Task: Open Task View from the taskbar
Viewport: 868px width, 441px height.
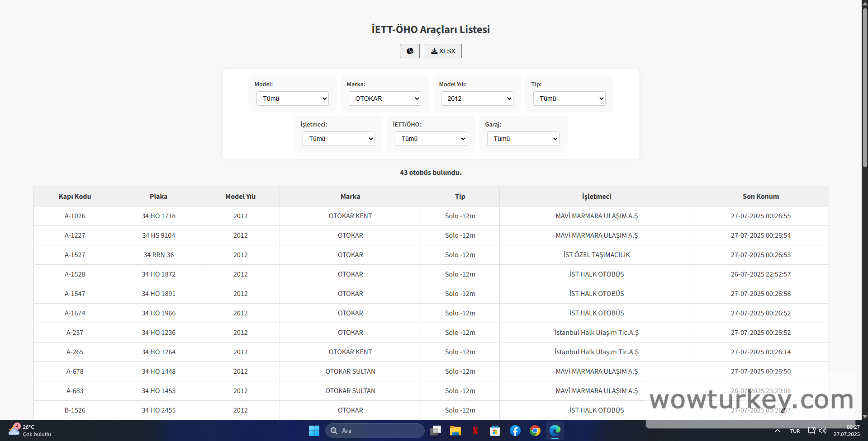Action: 436,431
